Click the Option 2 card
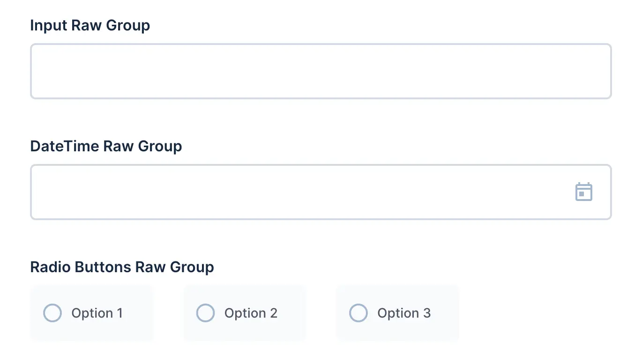Viewport: 642px width, 364px height. 244,313
